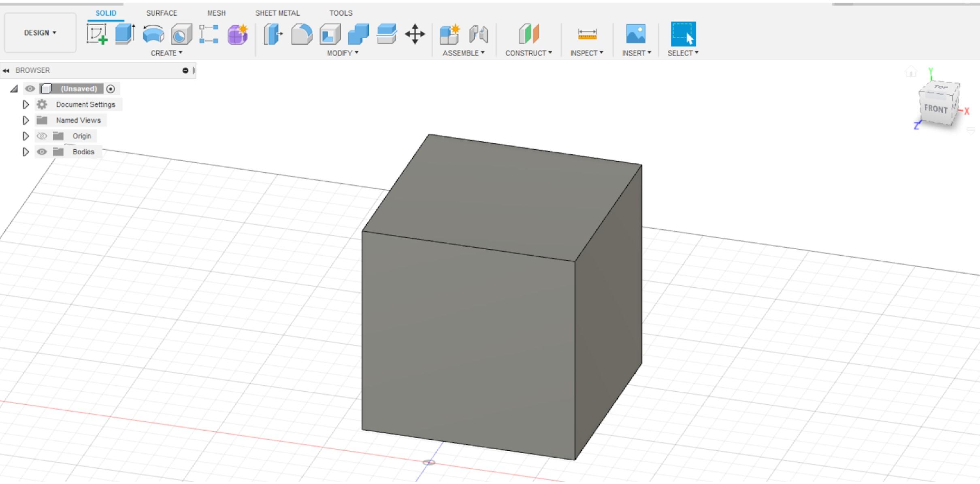This screenshot has width=980, height=484.
Task: Switch to the TOOLS tab
Action: [x=341, y=13]
